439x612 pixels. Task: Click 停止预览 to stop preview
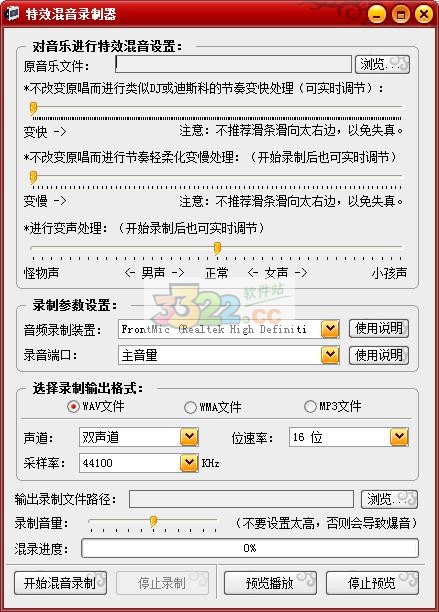tap(372, 583)
